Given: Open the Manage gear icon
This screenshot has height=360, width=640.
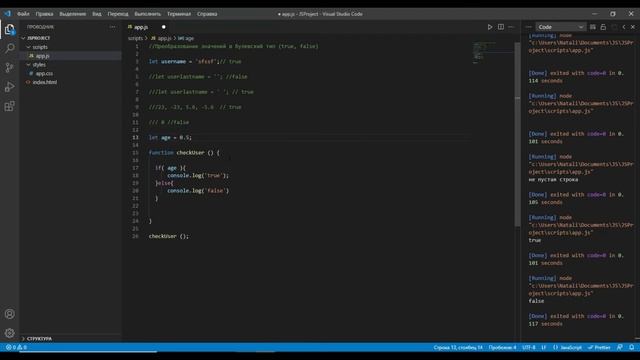Looking at the screenshot, I should [9, 333].
